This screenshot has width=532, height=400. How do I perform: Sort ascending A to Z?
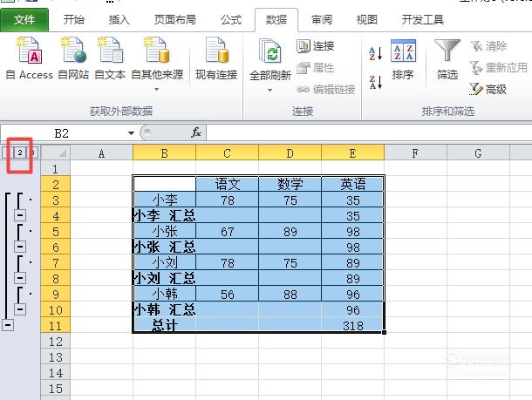(x=376, y=53)
